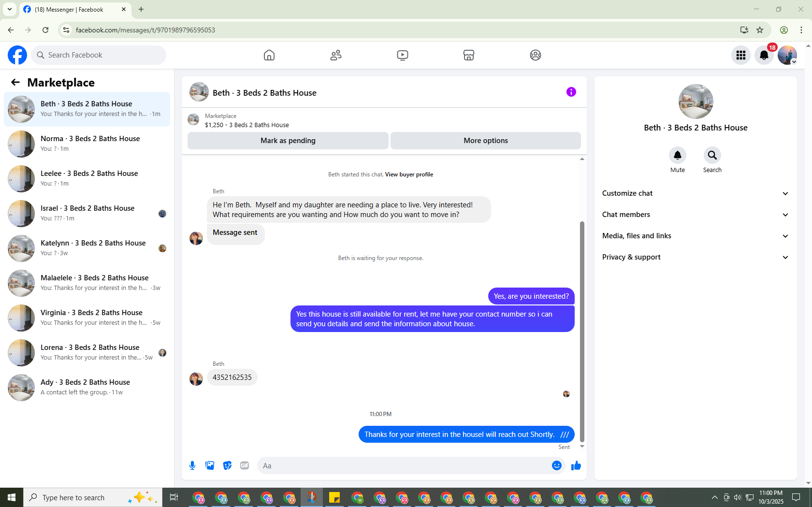812x507 pixels.
Task: Open the emoji picker in message box
Action: pos(557,465)
